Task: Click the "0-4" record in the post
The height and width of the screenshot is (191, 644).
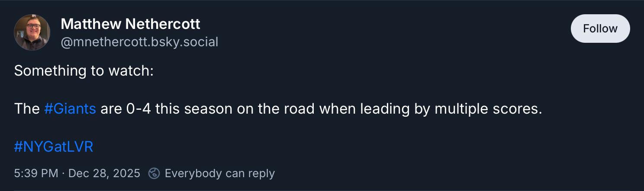Action: pos(138,109)
